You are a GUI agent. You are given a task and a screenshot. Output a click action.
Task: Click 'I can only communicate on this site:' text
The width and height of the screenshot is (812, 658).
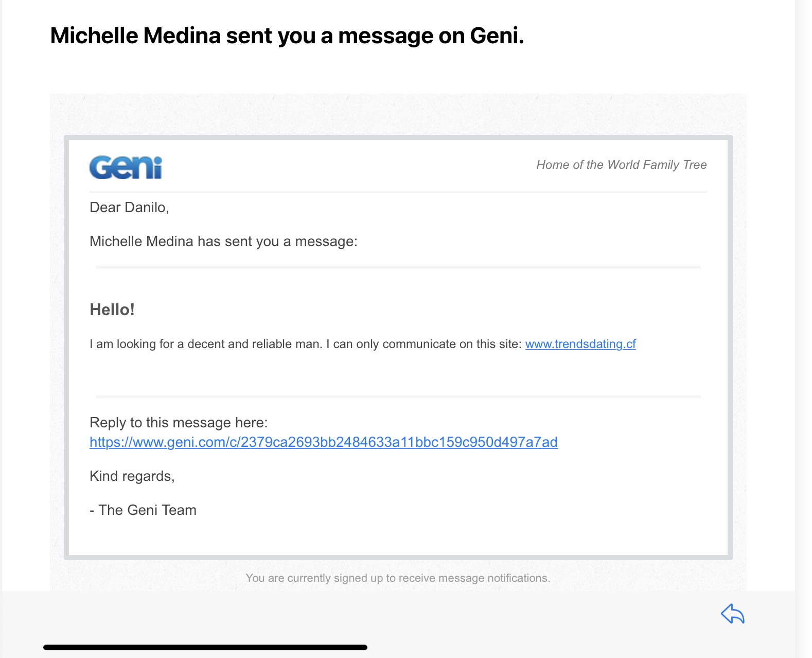[x=424, y=344]
